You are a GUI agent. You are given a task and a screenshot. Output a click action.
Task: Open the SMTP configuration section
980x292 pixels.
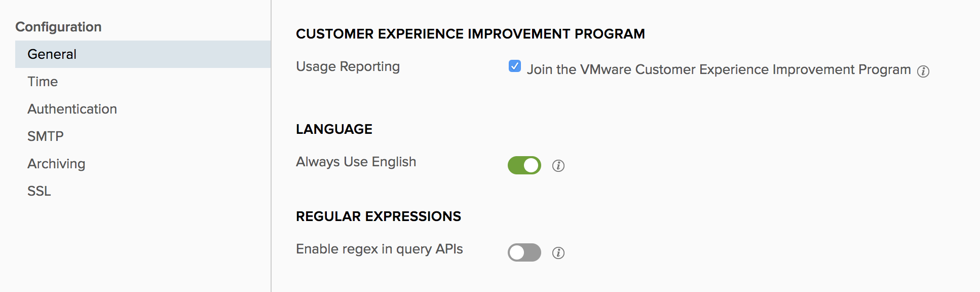[46, 136]
